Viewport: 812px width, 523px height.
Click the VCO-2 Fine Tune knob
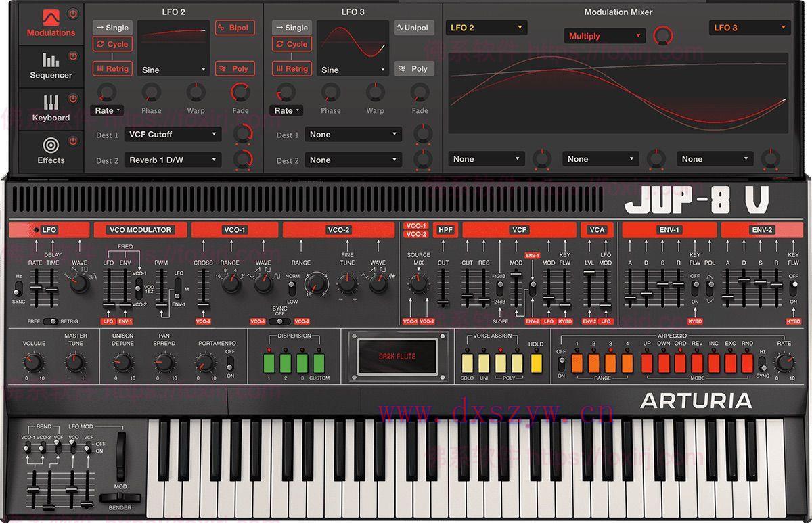347,284
